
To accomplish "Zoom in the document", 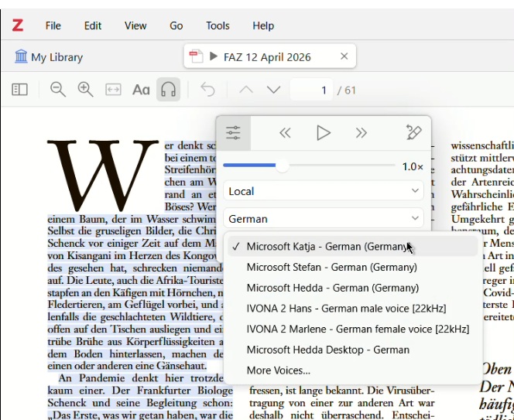I will pos(85,90).
